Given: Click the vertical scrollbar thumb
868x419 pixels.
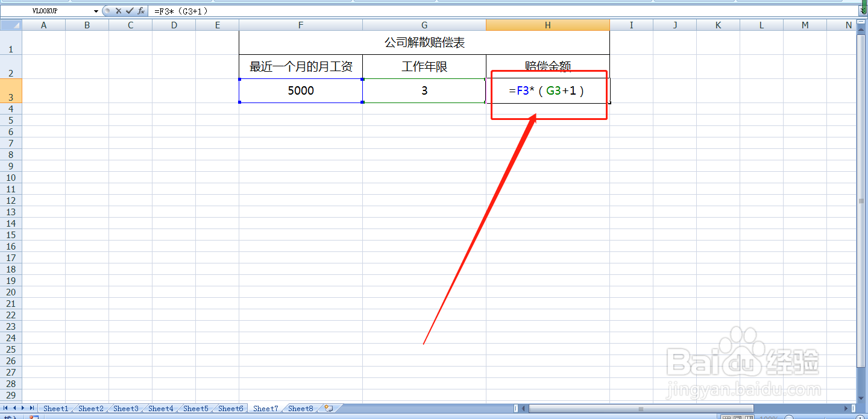Looking at the screenshot, I should coord(861,201).
